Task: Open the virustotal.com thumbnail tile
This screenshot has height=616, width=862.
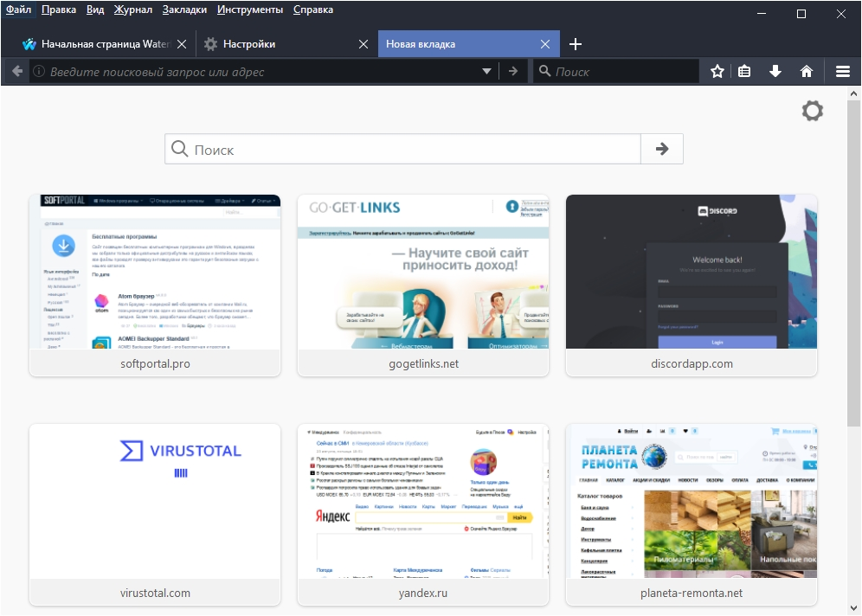Action: [x=155, y=514]
